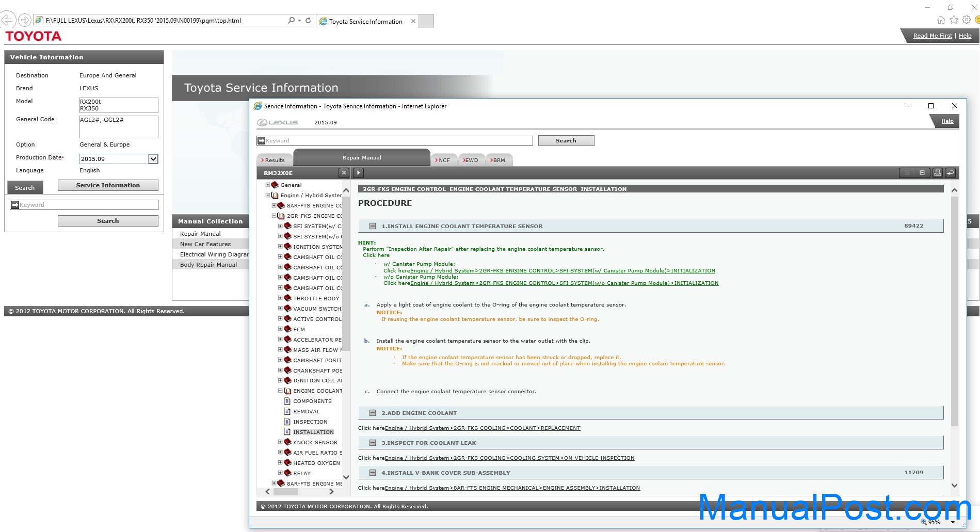Click the Search button below main Keyword field
980x532 pixels.
click(108, 221)
